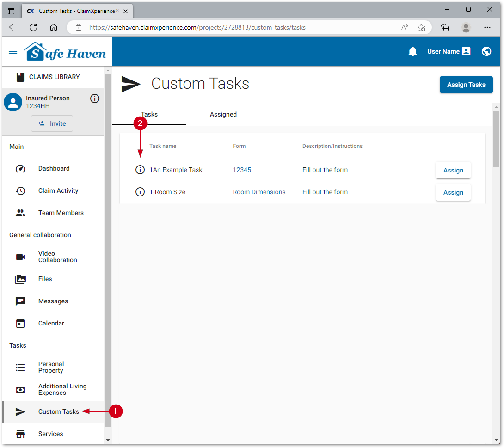Click the info icon for 1-Room Size
Image resolution: width=504 pixels, height=448 pixels.
[x=140, y=192]
